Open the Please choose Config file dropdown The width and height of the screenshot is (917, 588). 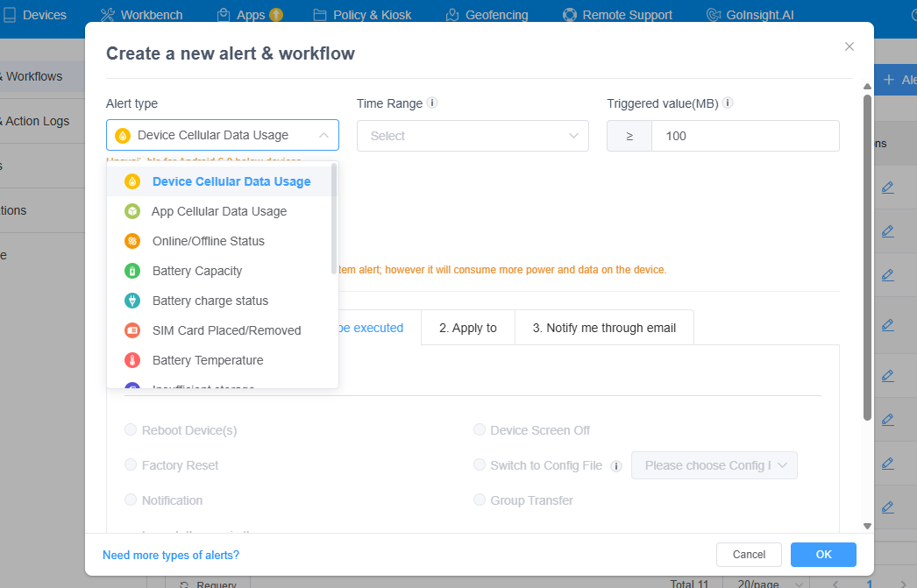[x=714, y=465]
